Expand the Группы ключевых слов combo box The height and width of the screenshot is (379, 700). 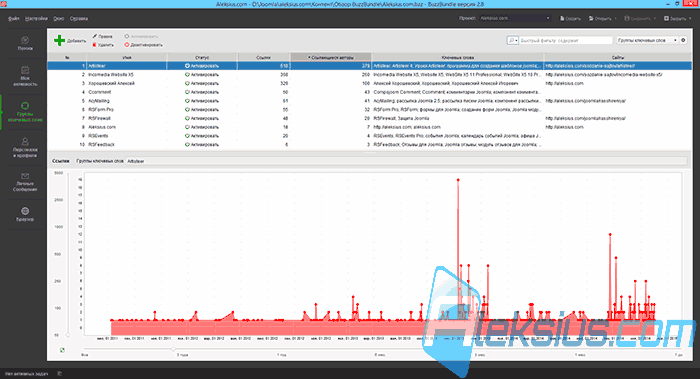647,40
